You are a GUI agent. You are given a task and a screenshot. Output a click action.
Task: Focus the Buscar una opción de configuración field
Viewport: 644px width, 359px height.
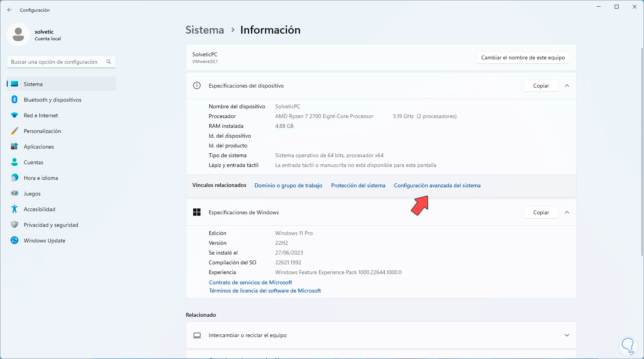[x=61, y=62]
